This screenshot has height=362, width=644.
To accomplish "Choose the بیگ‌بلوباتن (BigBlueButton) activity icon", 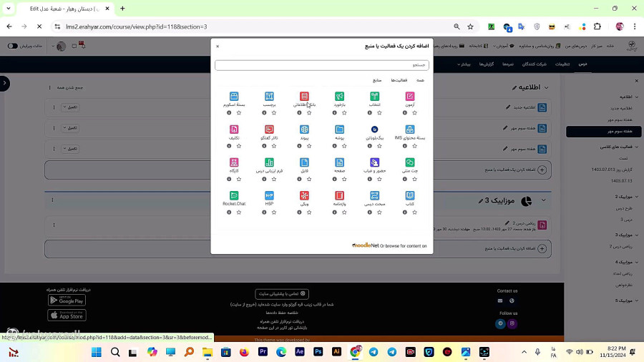I will pos(374,129).
